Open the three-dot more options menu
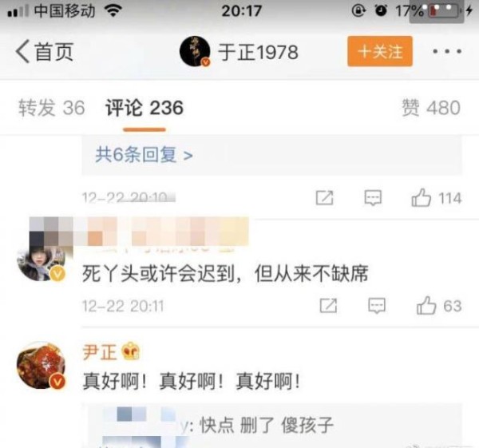This screenshot has height=448, width=479. (447, 51)
